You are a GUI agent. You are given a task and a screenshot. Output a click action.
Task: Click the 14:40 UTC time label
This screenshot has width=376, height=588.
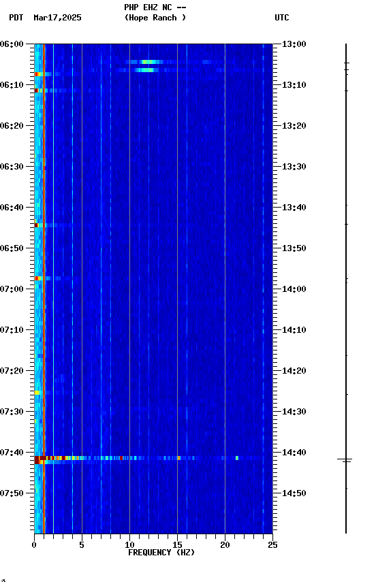(x=294, y=453)
